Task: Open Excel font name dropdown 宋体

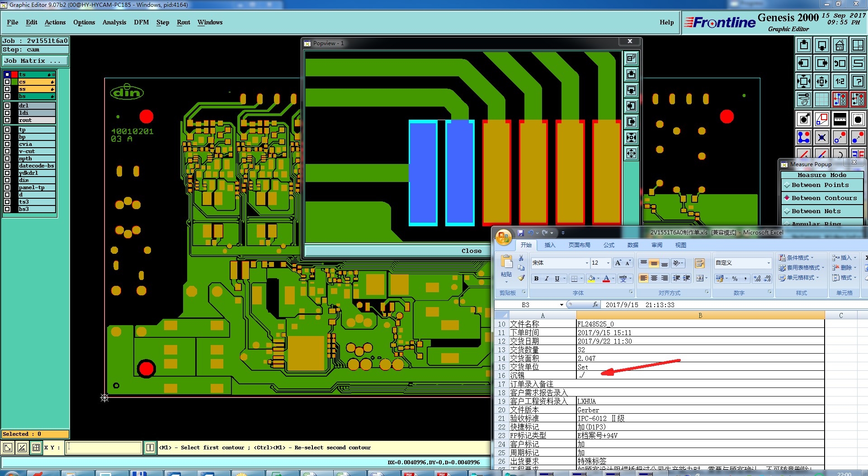Action: (587, 263)
